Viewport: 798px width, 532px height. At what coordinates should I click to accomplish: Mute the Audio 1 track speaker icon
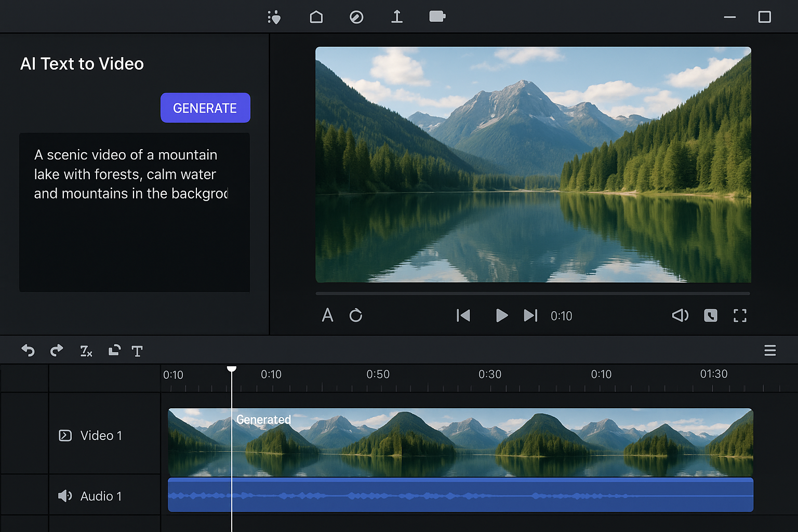click(65, 496)
